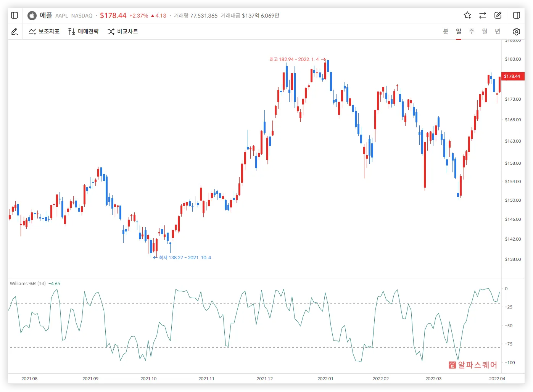The height and width of the screenshot is (392, 533).
Task: Click the AAPL ticker symbol
Action: [62, 16]
